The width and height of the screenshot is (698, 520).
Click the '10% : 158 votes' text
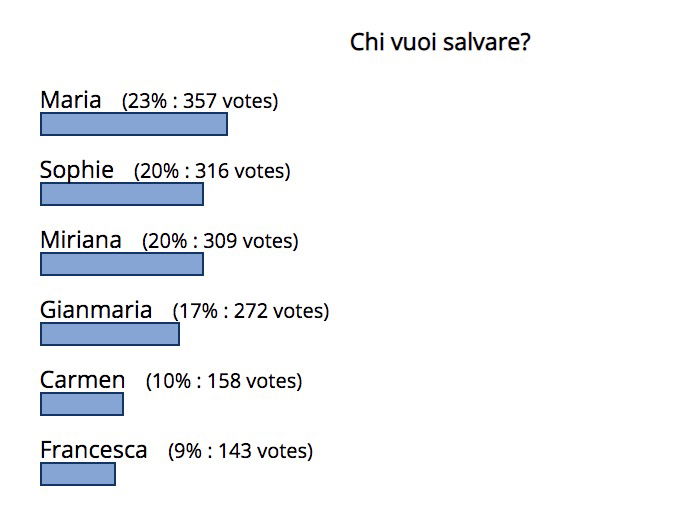coord(224,381)
